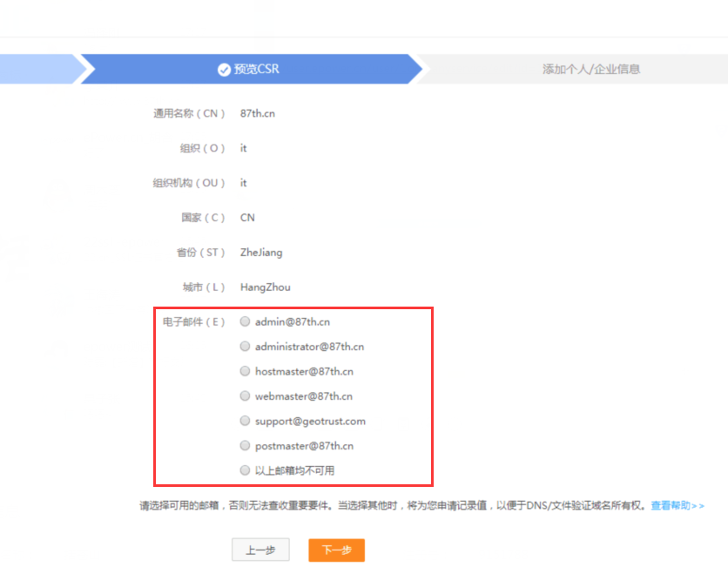Select the postmaster@87th.cn email option
The height and width of the screenshot is (574, 728).
(245, 445)
